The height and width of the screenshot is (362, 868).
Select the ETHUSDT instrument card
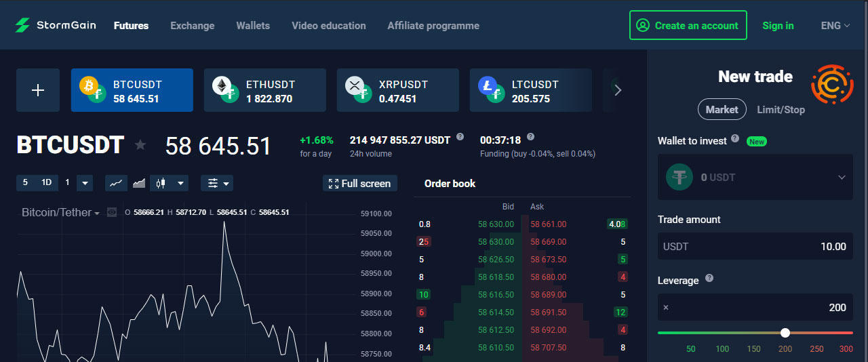(265, 90)
